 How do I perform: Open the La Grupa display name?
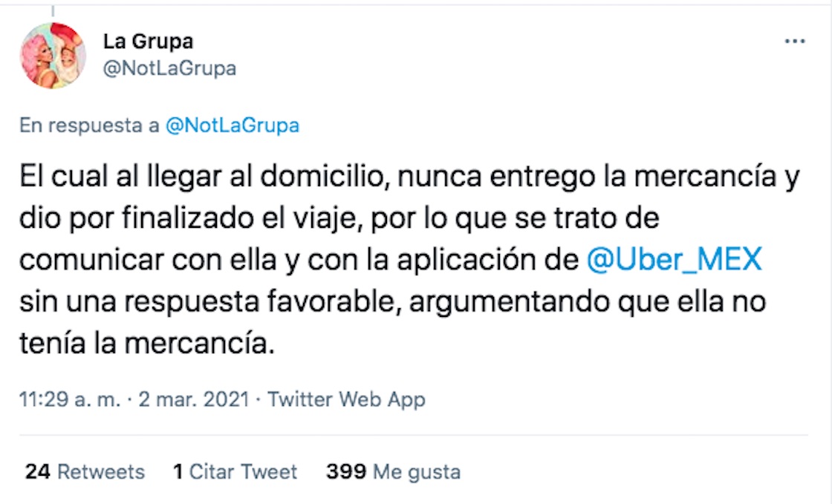148,42
